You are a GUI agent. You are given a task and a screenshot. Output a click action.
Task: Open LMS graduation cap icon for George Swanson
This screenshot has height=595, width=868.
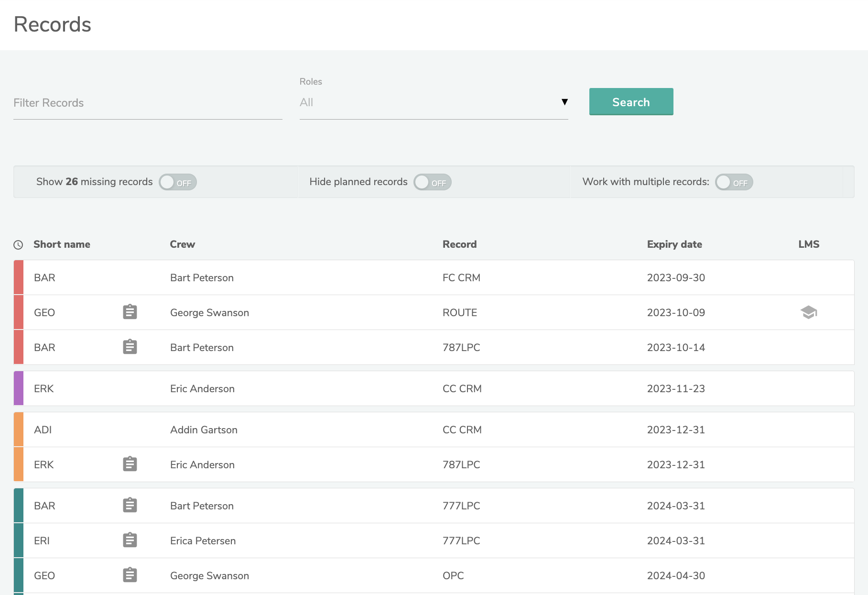[808, 312]
